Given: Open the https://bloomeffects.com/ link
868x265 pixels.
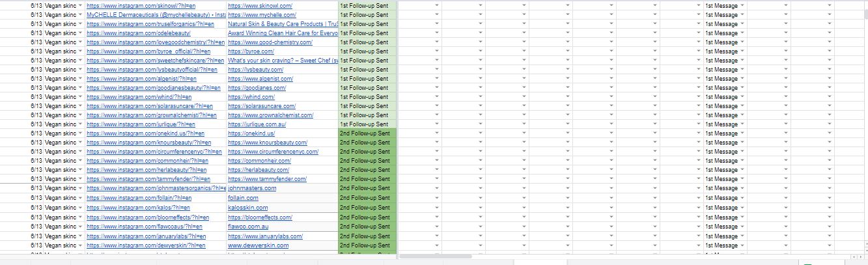Looking at the screenshot, I should pyautogui.click(x=260, y=217).
